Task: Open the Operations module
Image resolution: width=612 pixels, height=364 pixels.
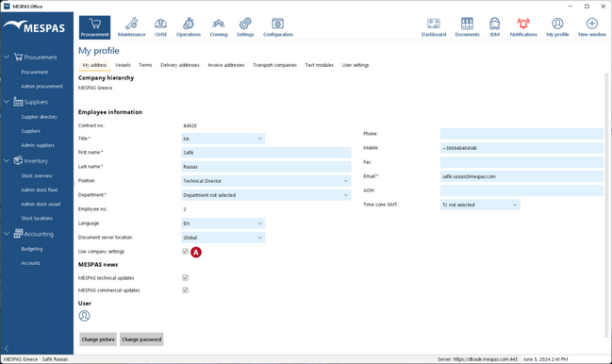Action: point(189,27)
